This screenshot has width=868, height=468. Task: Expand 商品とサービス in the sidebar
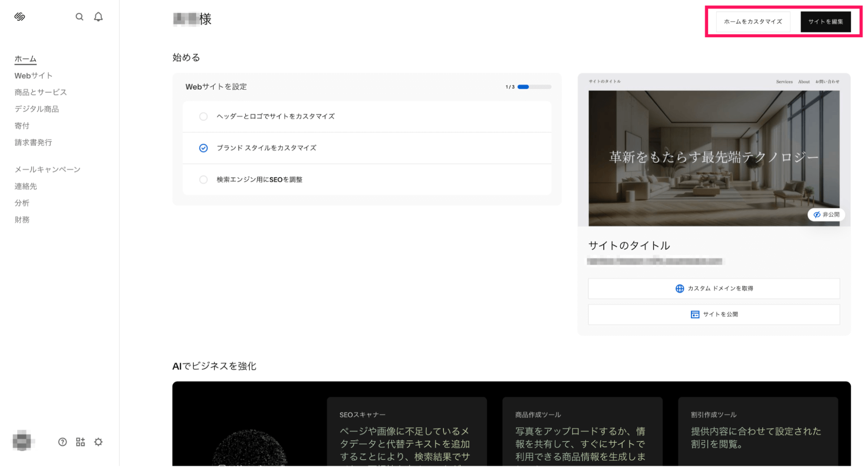tap(40, 92)
